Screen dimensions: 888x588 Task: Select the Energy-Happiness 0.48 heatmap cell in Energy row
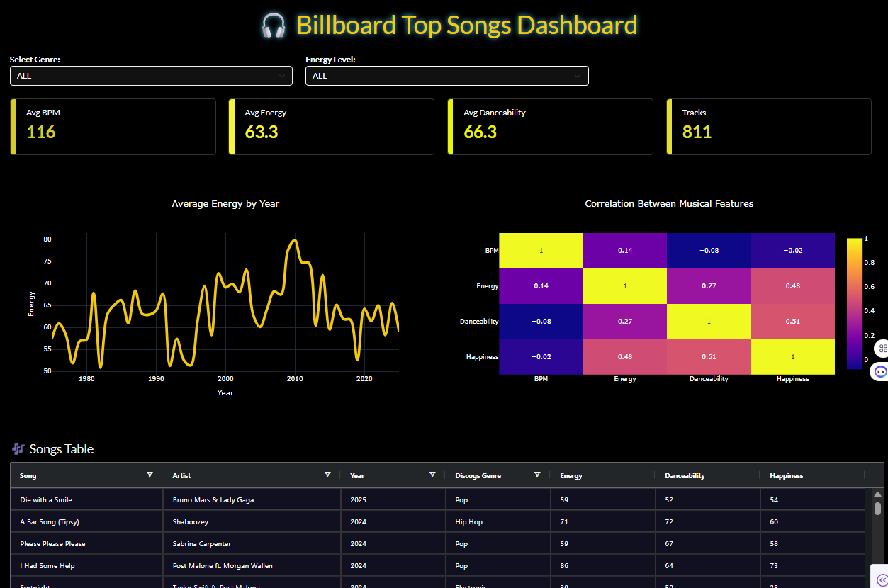(x=792, y=286)
